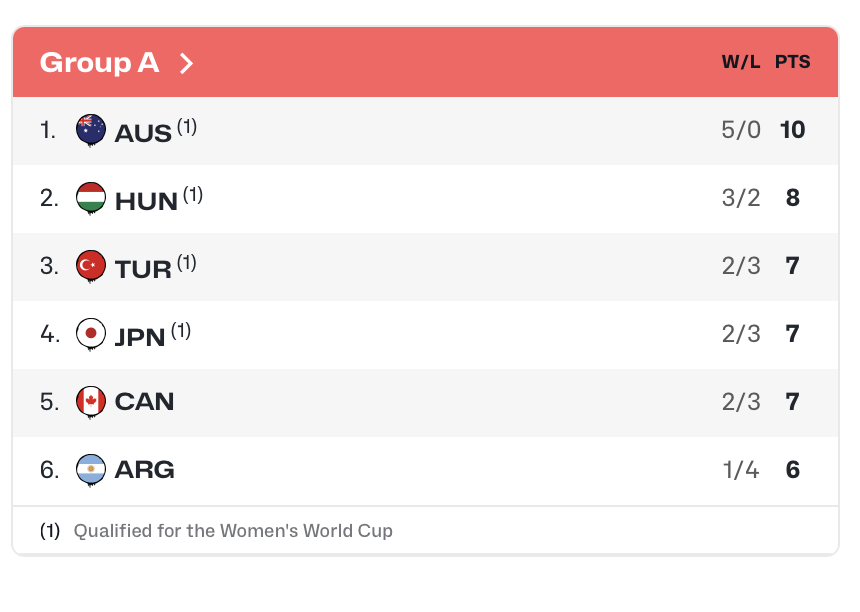Click the qualification footnote marker beside AUS
860x612 pixels.
pyautogui.click(x=187, y=126)
